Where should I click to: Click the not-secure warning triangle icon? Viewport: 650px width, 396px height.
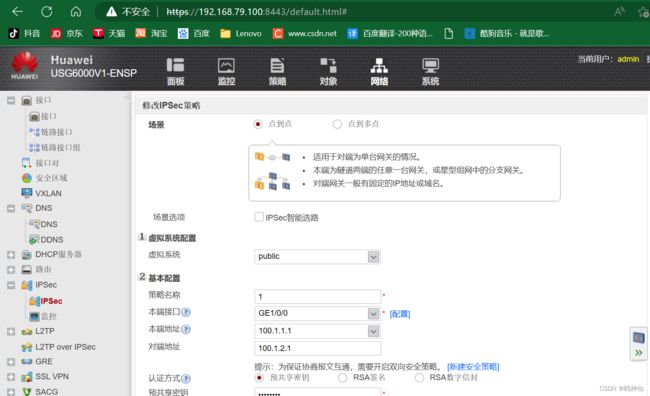[112, 12]
